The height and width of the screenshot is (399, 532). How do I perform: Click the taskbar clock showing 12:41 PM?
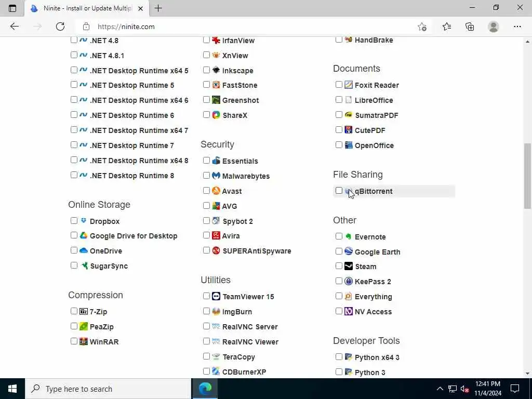tap(487, 384)
